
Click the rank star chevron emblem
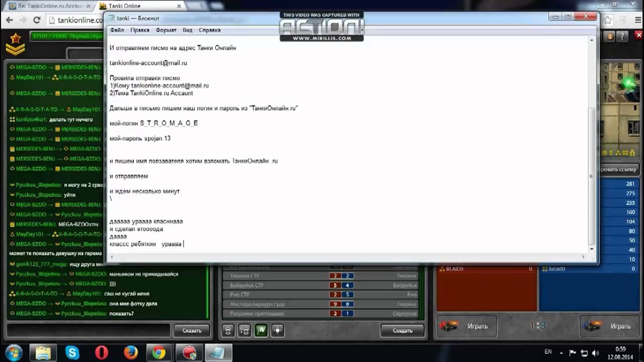pyautogui.click(x=15, y=44)
